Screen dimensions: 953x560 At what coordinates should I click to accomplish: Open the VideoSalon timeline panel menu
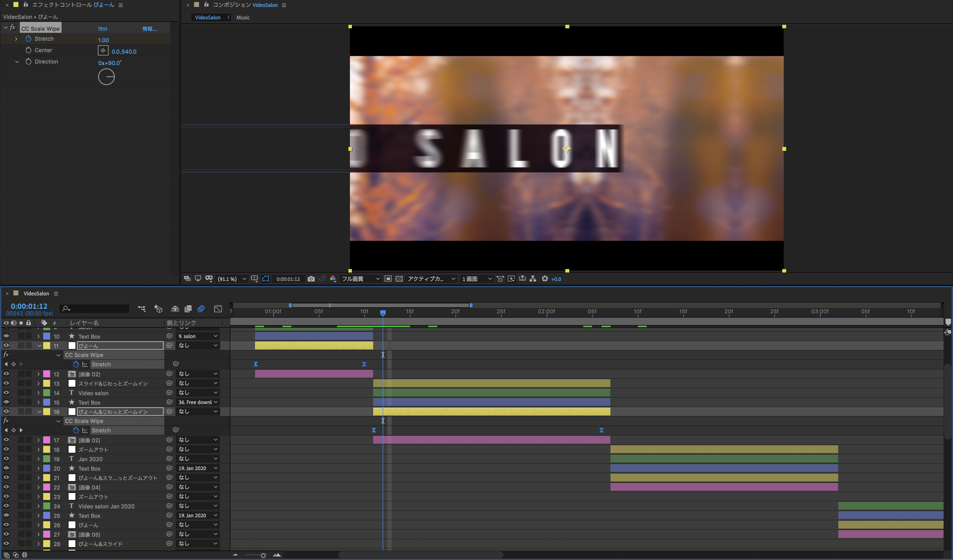(56, 294)
